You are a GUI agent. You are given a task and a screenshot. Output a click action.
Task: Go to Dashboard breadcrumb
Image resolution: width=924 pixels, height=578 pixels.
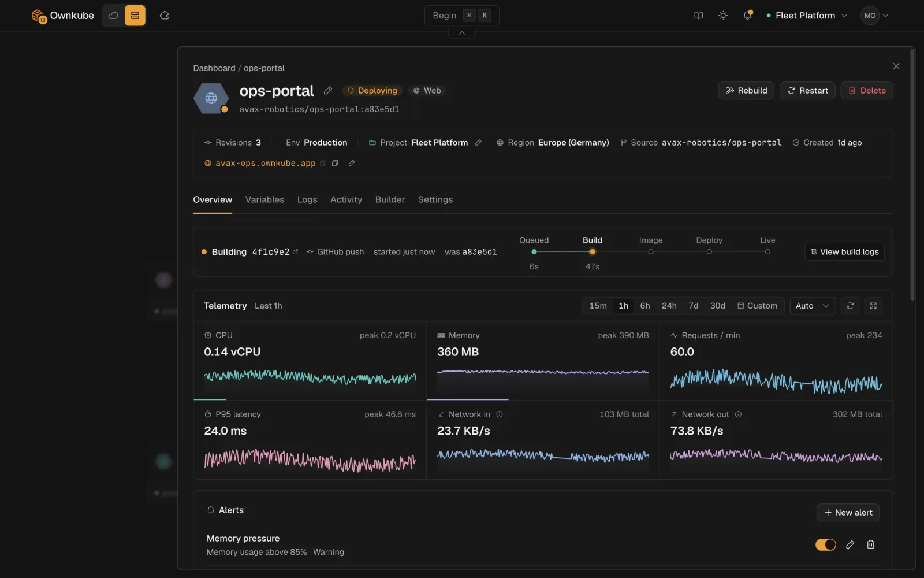pyautogui.click(x=214, y=68)
